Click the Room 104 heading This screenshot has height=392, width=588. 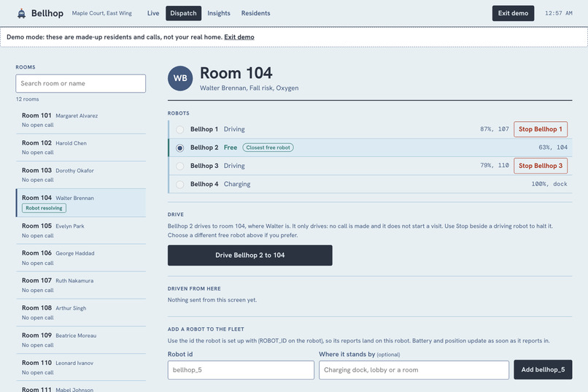236,73
